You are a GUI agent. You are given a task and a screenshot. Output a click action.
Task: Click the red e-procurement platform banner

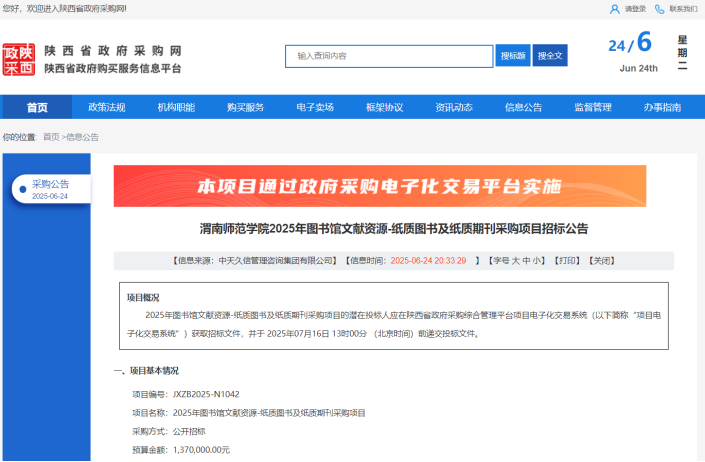[x=379, y=186]
